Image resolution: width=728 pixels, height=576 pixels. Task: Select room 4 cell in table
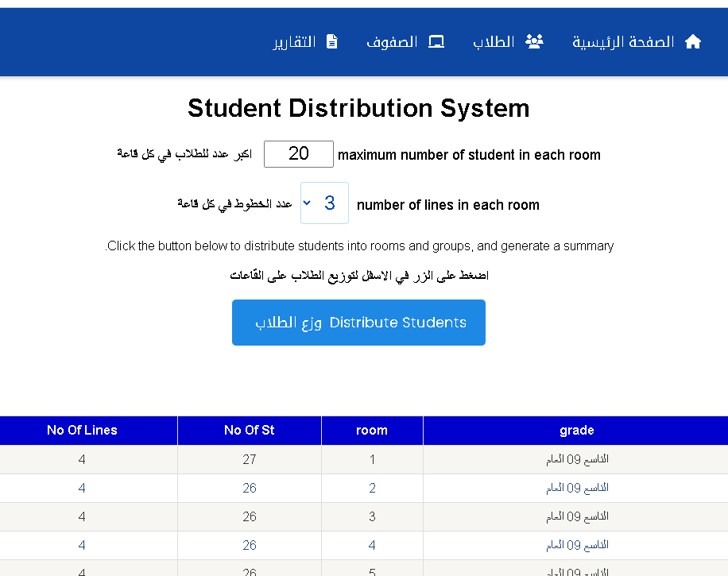[x=372, y=545]
